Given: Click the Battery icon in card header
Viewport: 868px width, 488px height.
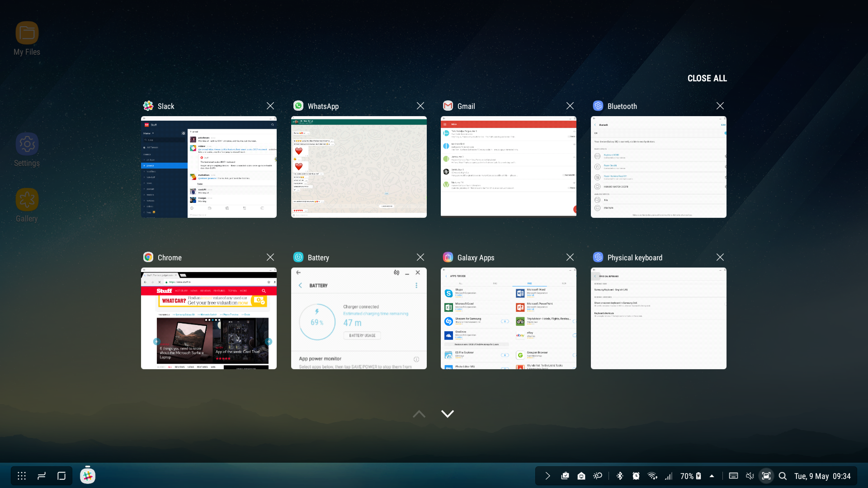Looking at the screenshot, I should [298, 257].
